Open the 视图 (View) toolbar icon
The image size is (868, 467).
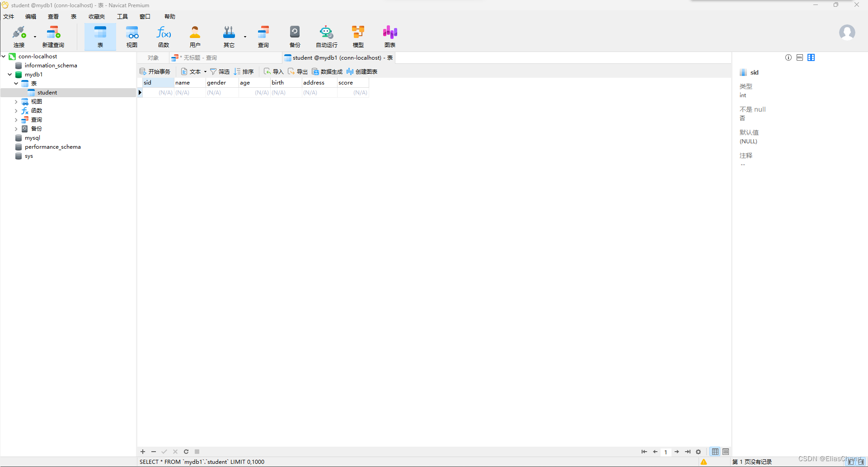tap(132, 37)
